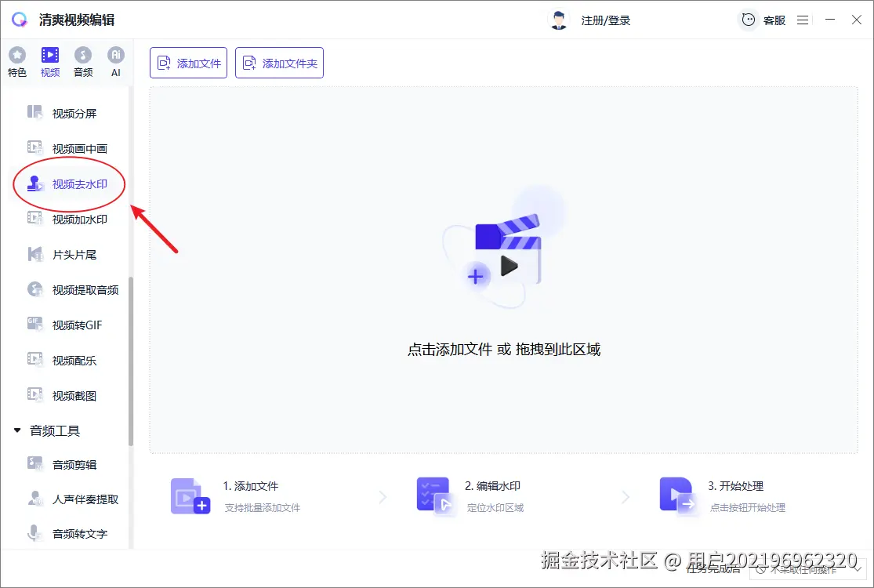Viewport: 874px width, 588px height.
Task: Click the 支持批量添加文件 hint text
Action: click(x=262, y=508)
